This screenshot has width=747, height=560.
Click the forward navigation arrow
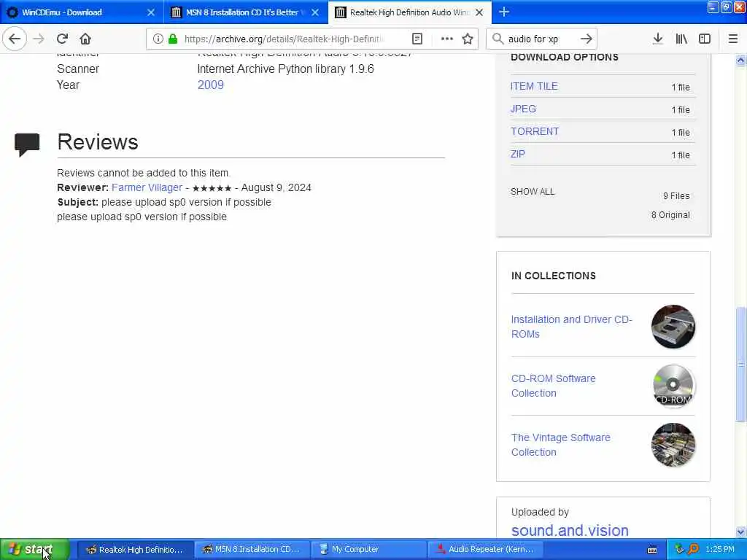[39, 39]
